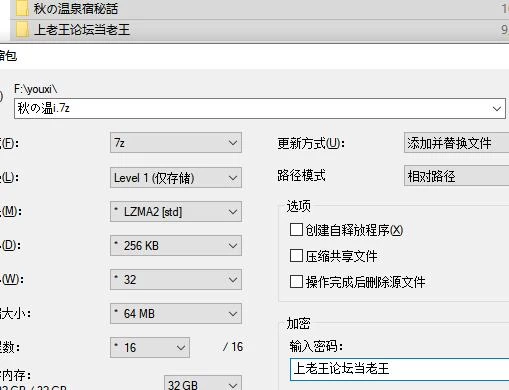The width and height of the screenshot is (509, 390).
Task: Expand the archive name history dropdown arrow
Action: (497, 109)
